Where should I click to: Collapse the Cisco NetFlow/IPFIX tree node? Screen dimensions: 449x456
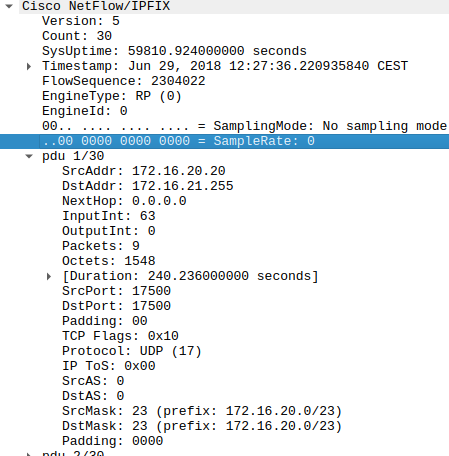pyautogui.click(x=9, y=6)
